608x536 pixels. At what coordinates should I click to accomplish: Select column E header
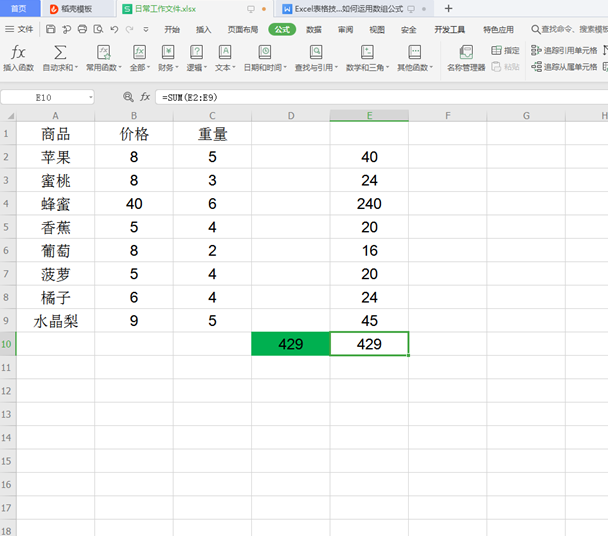[x=369, y=116]
